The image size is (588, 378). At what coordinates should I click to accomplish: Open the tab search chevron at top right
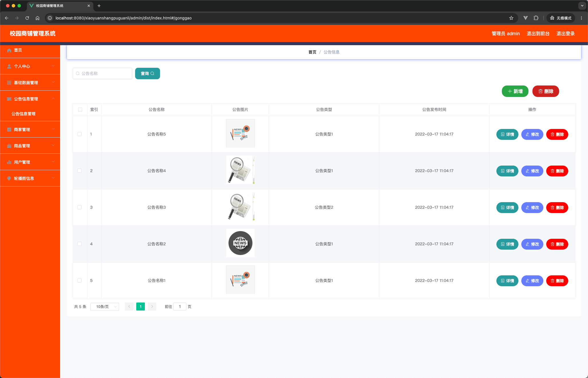[582, 6]
